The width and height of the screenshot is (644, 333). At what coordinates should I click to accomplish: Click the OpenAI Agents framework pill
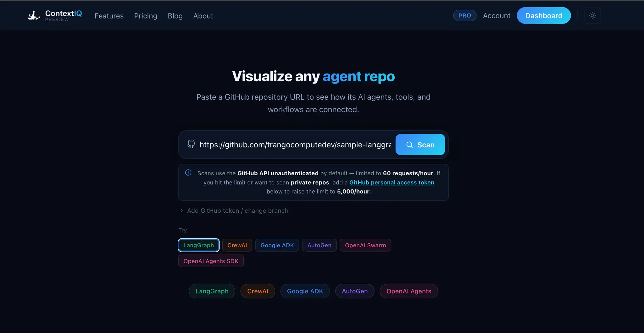tap(409, 291)
